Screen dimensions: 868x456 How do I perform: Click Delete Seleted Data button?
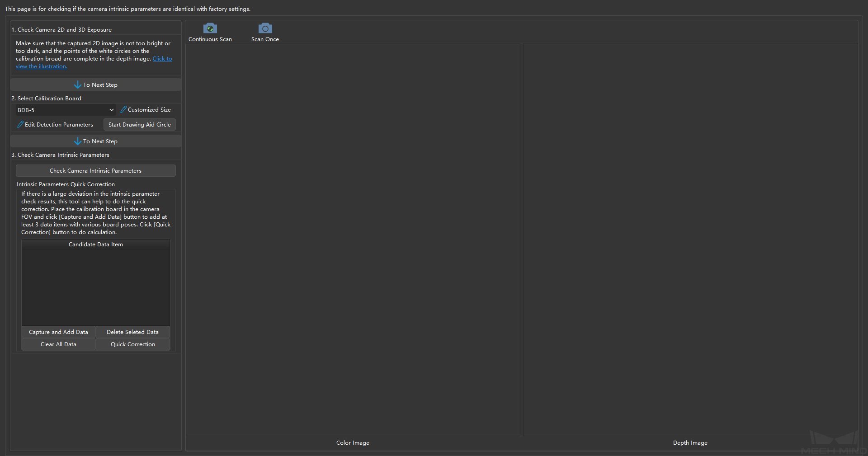[133, 332]
